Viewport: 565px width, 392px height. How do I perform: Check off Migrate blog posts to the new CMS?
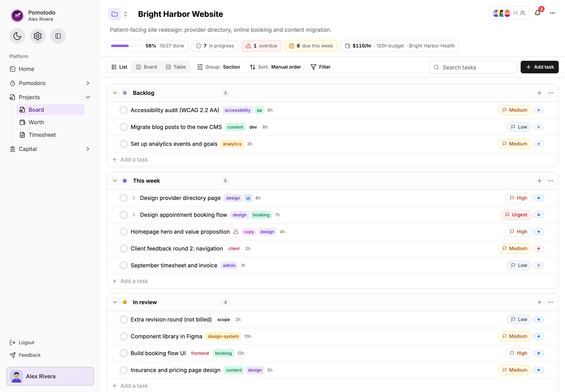(123, 127)
